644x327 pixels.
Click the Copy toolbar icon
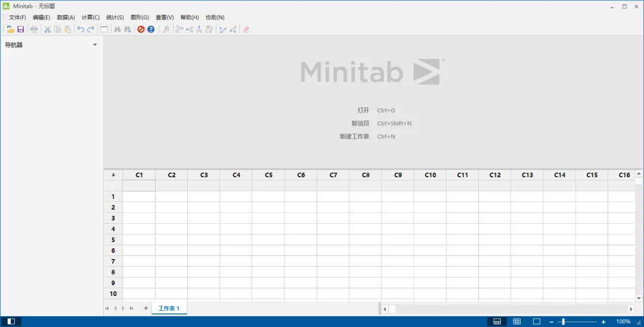coord(58,29)
